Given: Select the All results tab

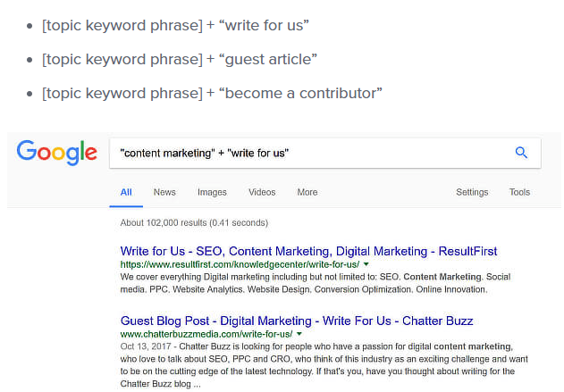Looking at the screenshot, I should tap(126, 192).
